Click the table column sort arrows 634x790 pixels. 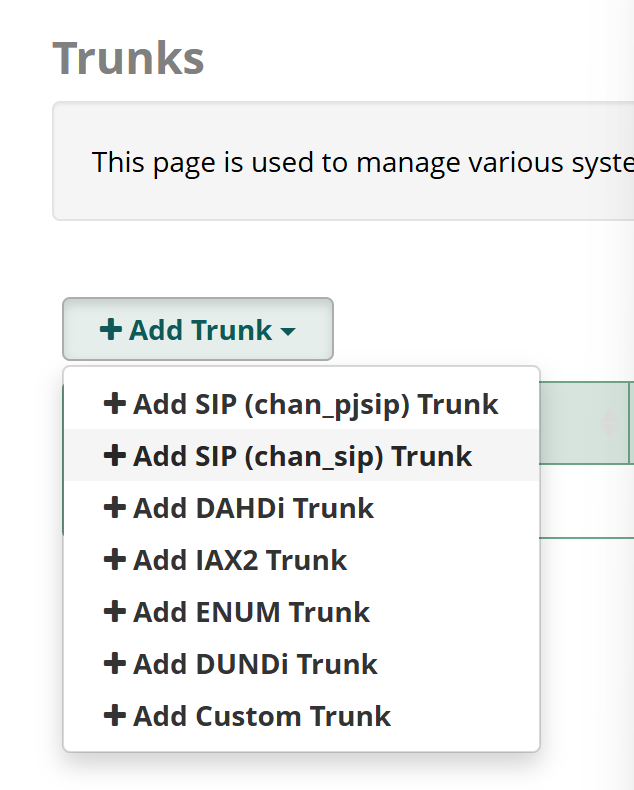[x=609, y=423]
